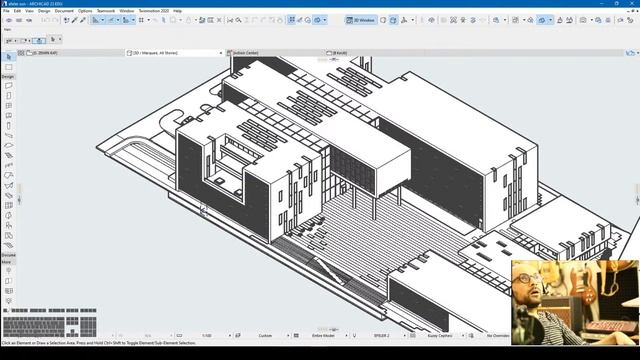Open the Window menu
The image size is (640, 360).
click(127, 11)
